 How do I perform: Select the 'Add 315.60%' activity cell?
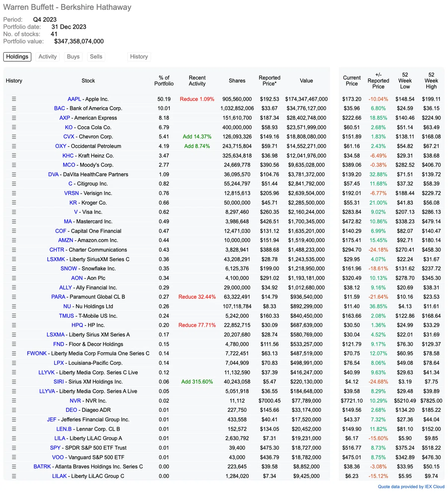197,382
